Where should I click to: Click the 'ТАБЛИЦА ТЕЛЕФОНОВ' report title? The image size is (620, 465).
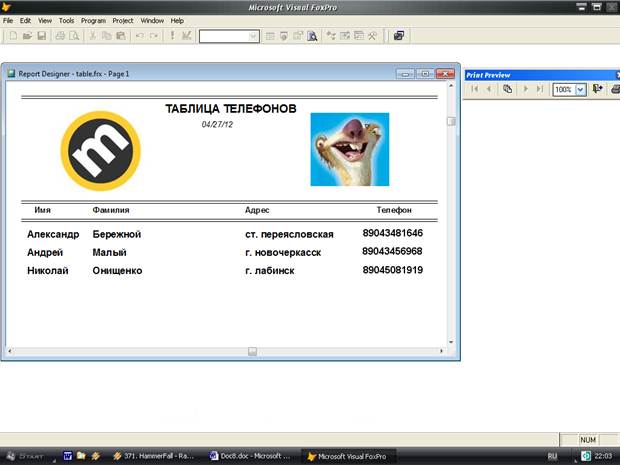pyautogui.click(x=231, y=109)
